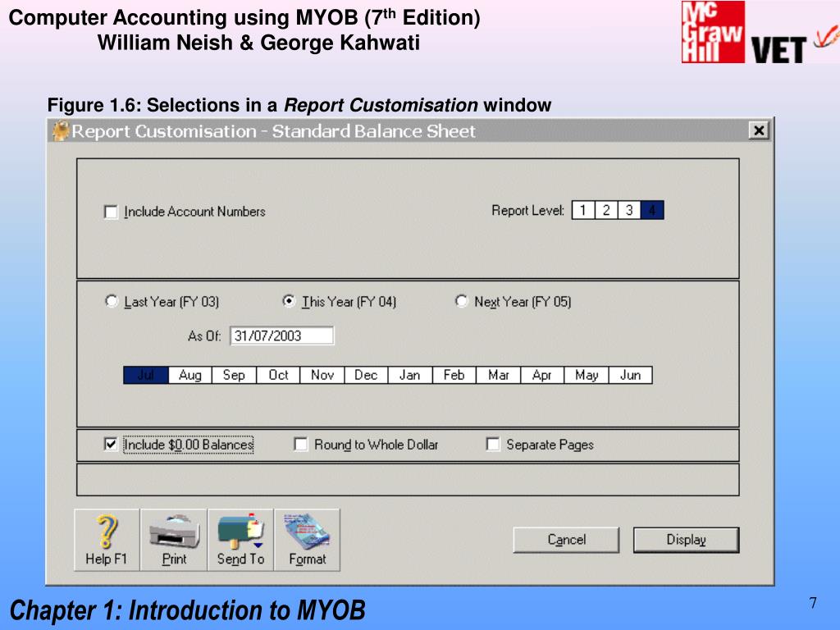Enable Round to Whole Dollar
The image size is (840, 630).
point(301,445)
